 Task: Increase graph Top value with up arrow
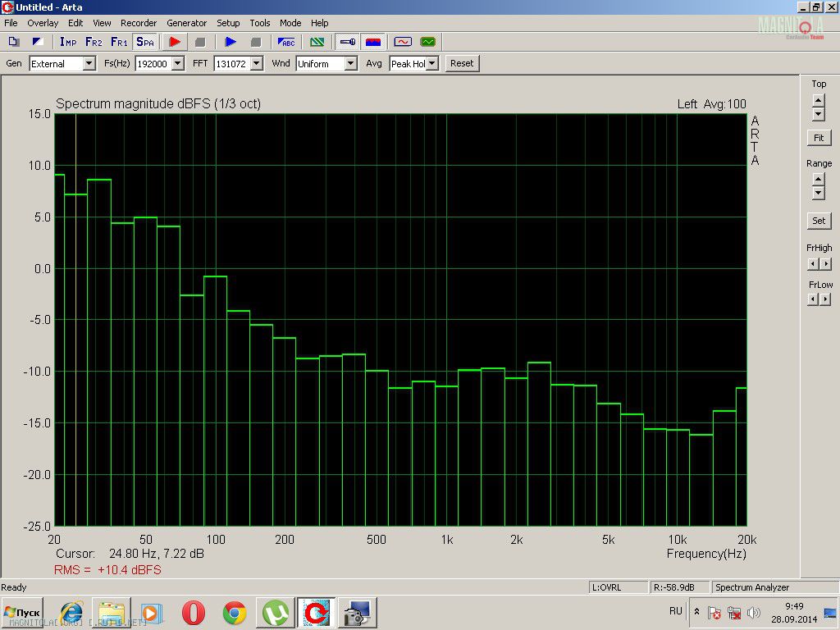coord(819,100)
